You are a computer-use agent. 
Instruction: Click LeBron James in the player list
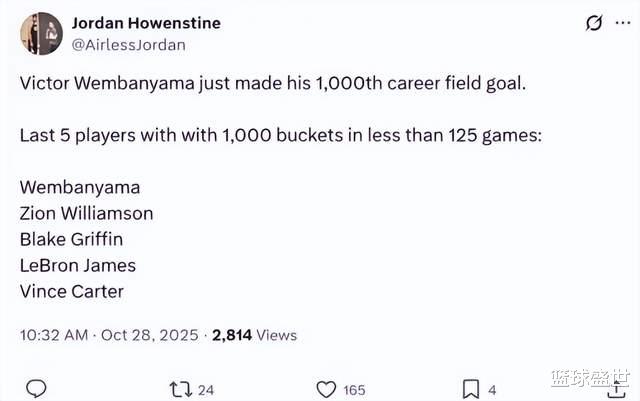point(77,265)
